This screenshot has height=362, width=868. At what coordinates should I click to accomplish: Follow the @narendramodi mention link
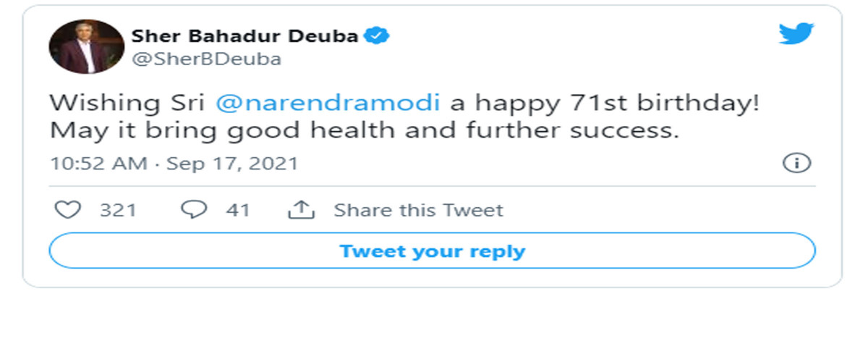tap(328, 102)
